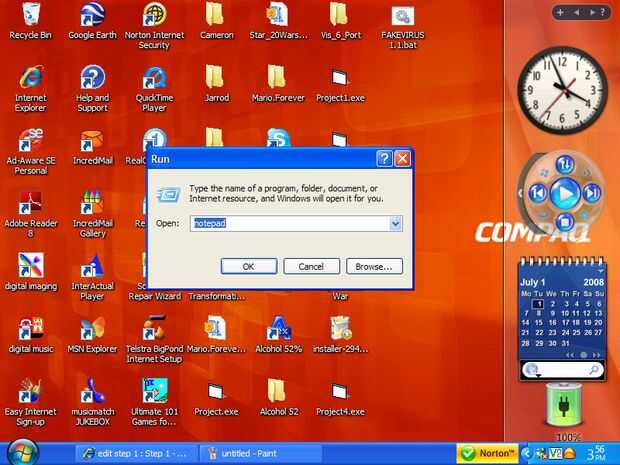Launch MSN Explorer shortcut
620x465 pixels.
pos(92,335)
